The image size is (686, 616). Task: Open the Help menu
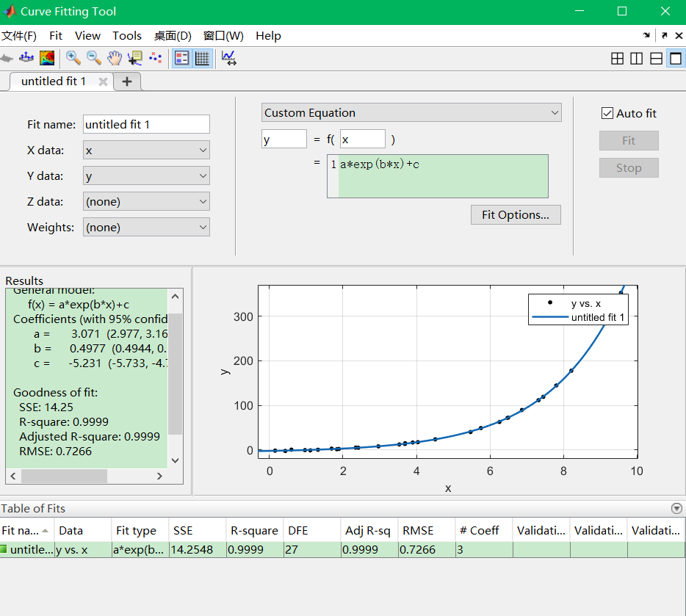268,36
